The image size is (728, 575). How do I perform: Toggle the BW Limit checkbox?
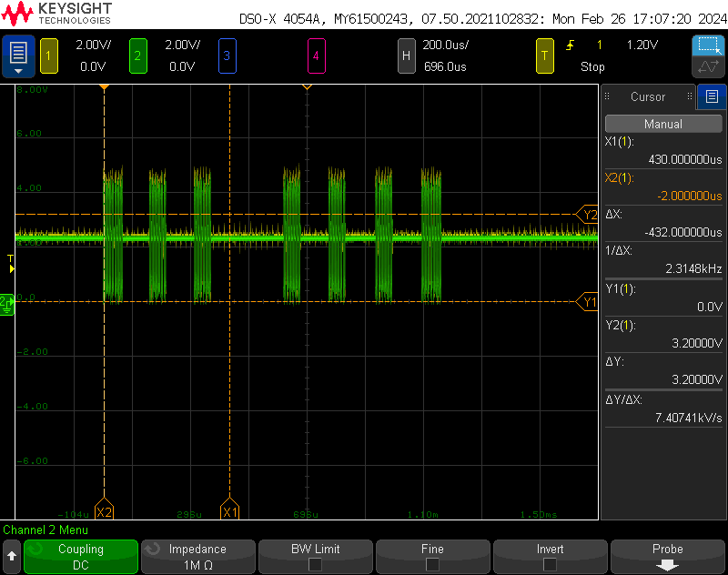pyautogui.click(x=315, y=564)
